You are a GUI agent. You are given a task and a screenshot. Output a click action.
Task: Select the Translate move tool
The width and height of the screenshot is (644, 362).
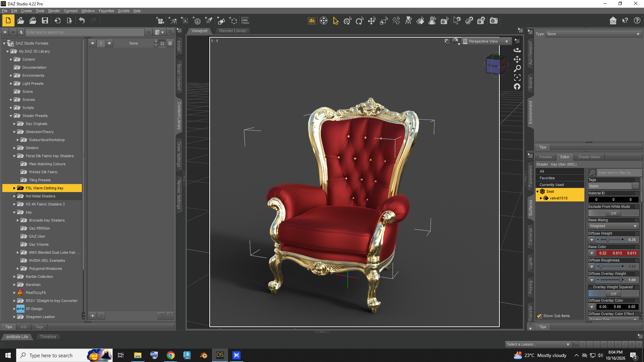click(x=372, y=21)
